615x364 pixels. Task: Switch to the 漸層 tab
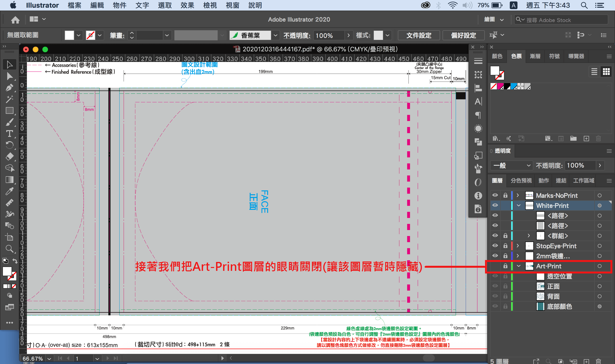[535, 56]
